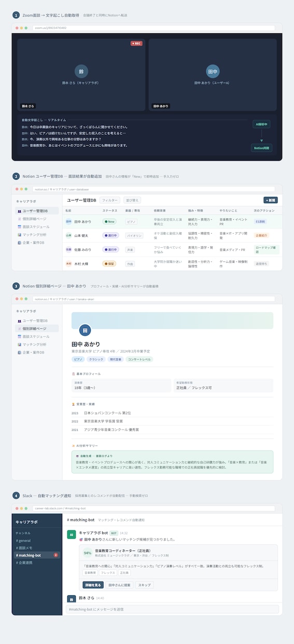This screenshot has height=644, width=294.
Task: Click the 並び替え sort button
Action: [132, 200]
